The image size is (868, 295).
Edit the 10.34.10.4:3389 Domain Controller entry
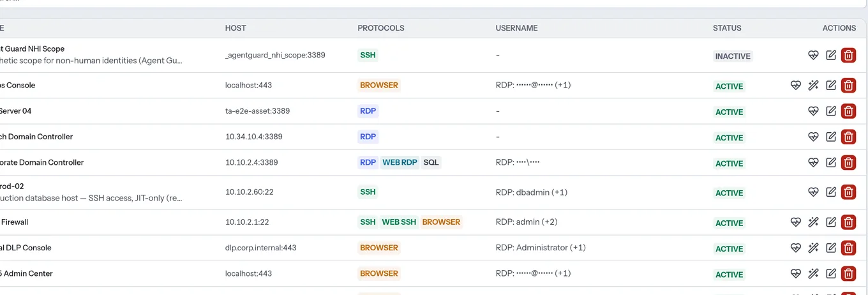pyautogui.click(x=831, y=137)
